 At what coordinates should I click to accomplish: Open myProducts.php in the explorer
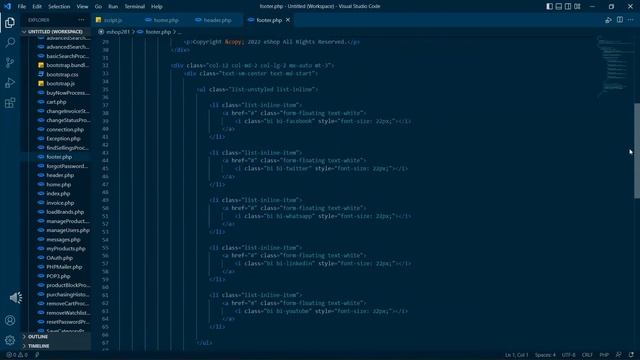66,249
